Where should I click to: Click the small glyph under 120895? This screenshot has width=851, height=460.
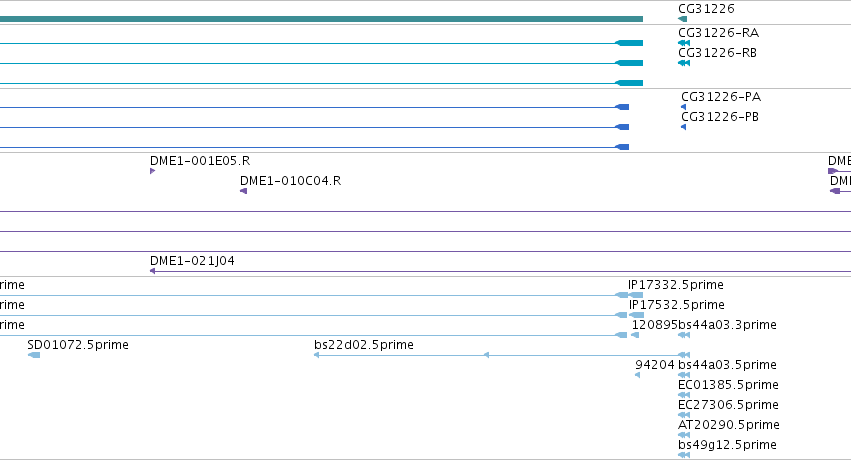point(635,335)
